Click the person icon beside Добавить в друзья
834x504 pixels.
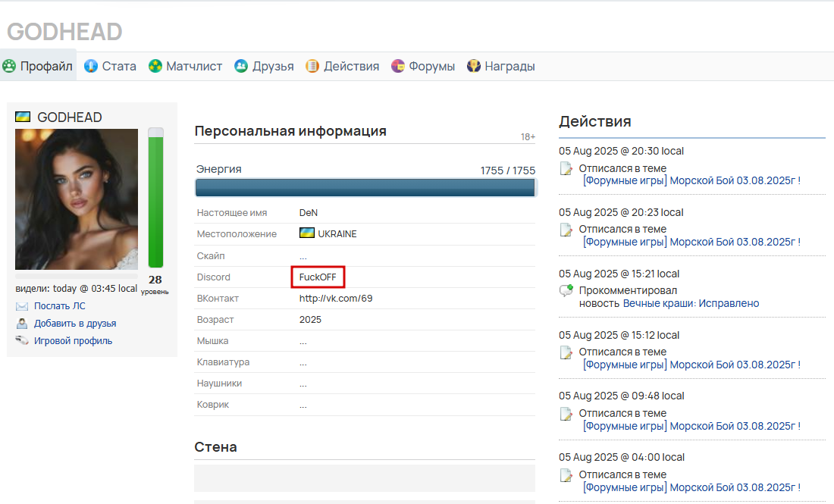point(22,323)
